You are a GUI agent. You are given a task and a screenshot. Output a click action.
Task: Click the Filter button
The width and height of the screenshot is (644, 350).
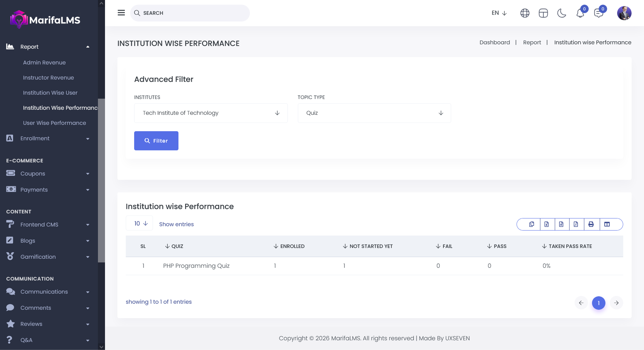click(156, 141)
